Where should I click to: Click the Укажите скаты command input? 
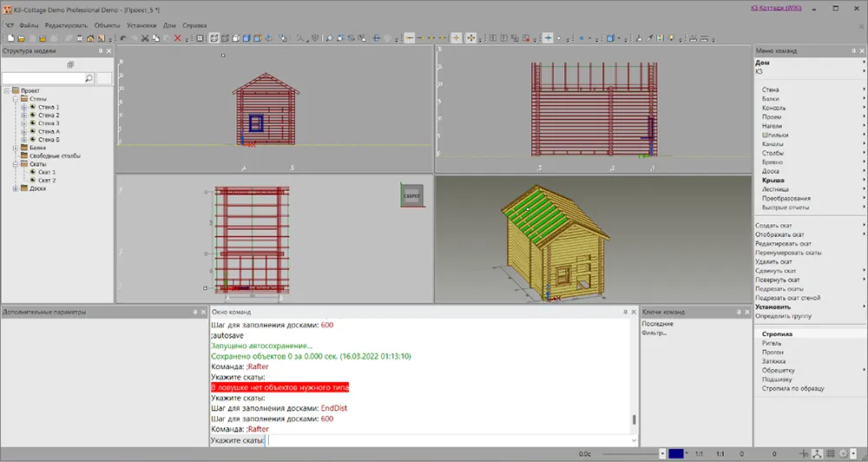point(447,440)
